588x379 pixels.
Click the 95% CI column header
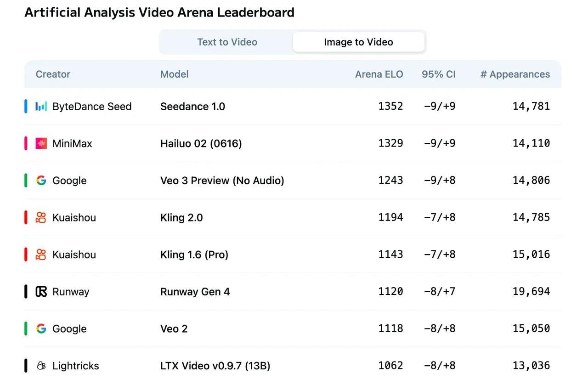(439, 74)
